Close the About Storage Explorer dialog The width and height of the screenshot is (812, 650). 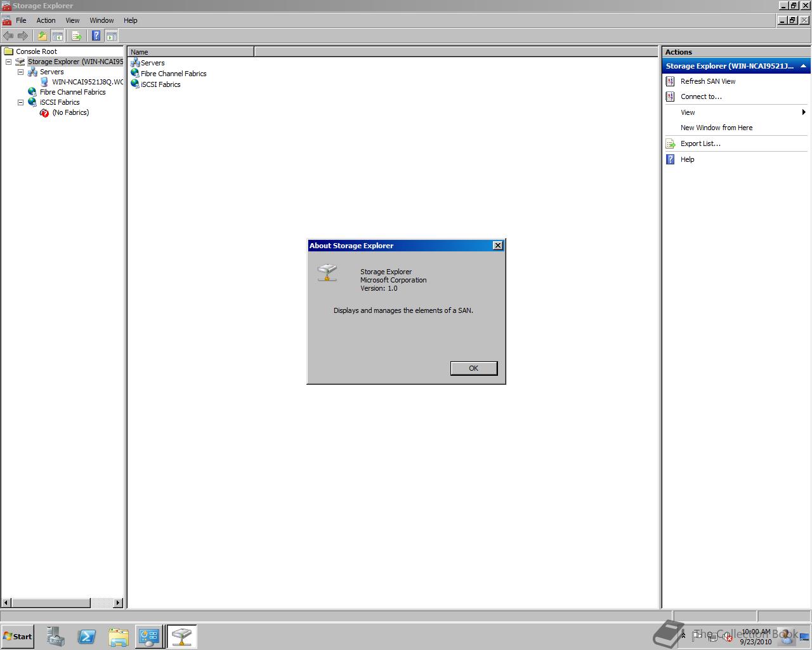498,246
